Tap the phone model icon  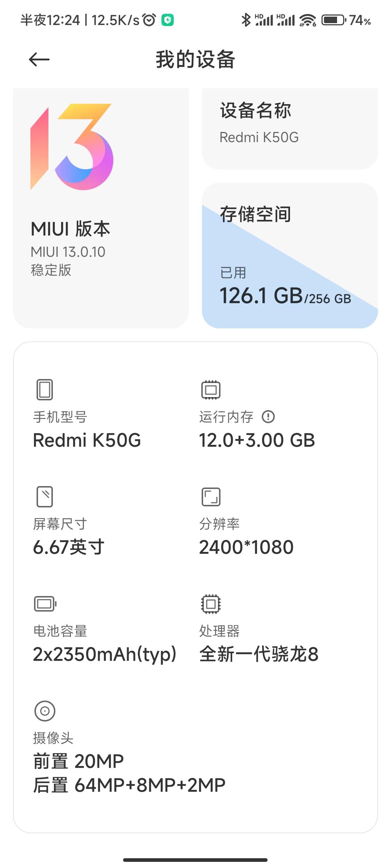coord(45,390)
